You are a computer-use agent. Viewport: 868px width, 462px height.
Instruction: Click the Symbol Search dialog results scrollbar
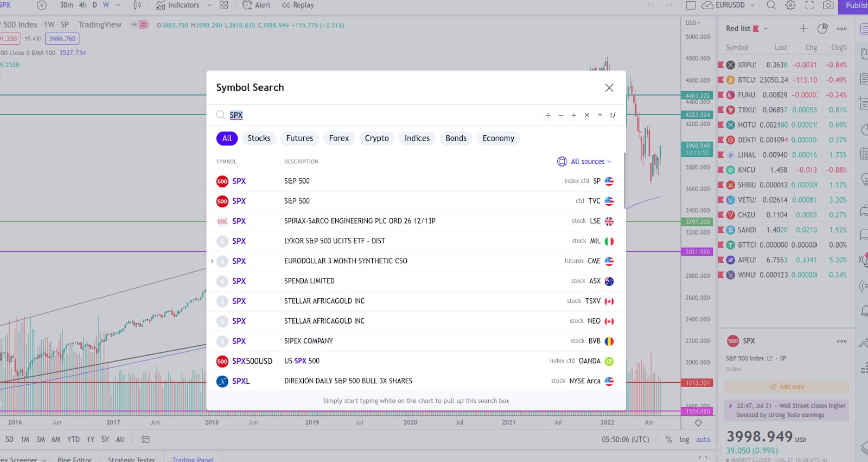625,180
